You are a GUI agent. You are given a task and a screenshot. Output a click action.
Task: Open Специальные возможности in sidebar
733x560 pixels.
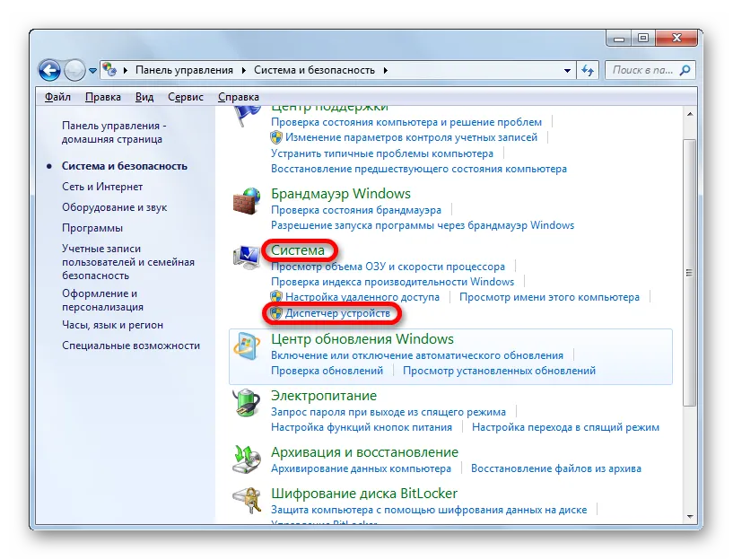(x=131, y=346)
